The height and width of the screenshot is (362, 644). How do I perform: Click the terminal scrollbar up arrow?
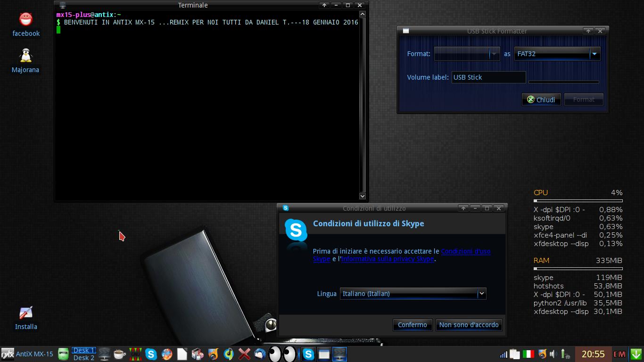click(x=363, y=15)
